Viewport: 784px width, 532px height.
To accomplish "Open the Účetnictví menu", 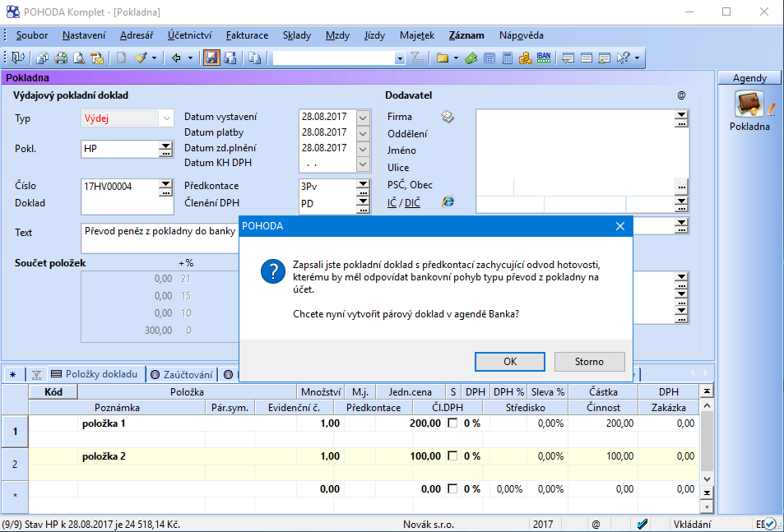I will click(x=189, y=35).
